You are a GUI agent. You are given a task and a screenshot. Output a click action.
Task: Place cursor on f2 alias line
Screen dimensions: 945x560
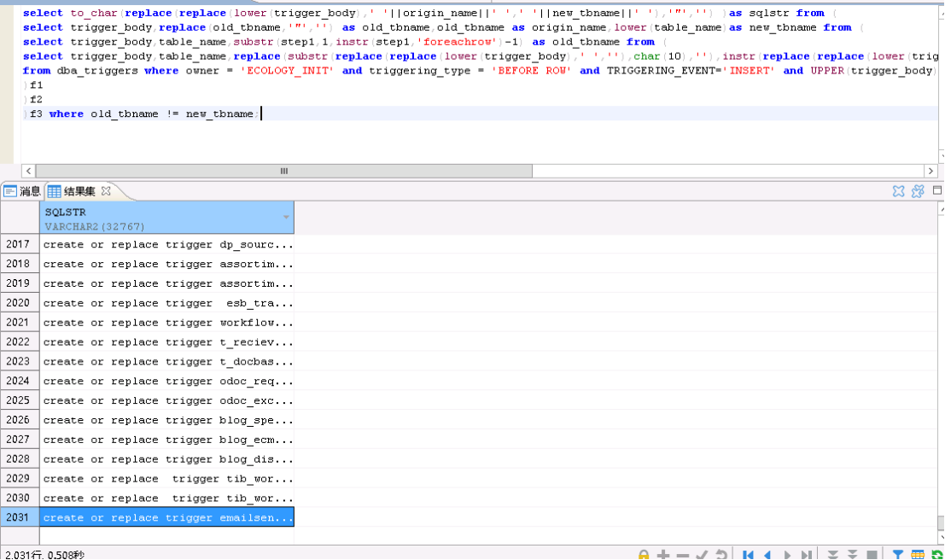[36, 100]
